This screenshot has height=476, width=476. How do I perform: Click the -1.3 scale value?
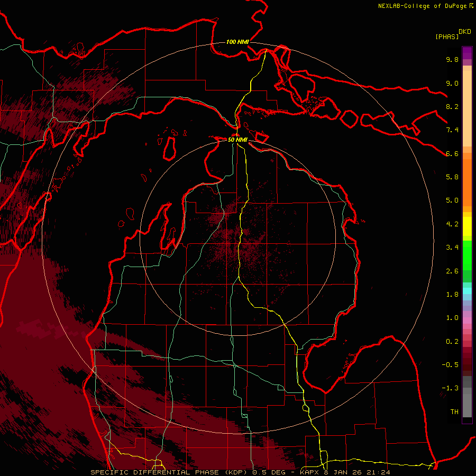450,388
